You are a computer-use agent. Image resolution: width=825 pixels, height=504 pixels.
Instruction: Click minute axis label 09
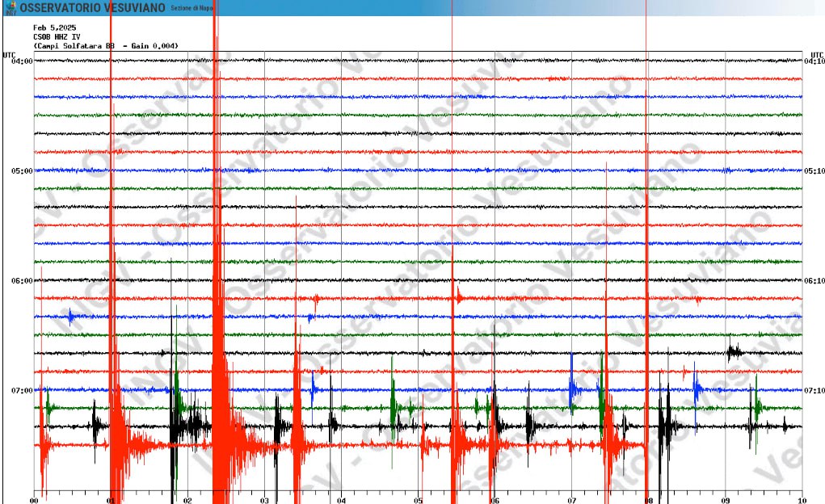tap(725, 500)
